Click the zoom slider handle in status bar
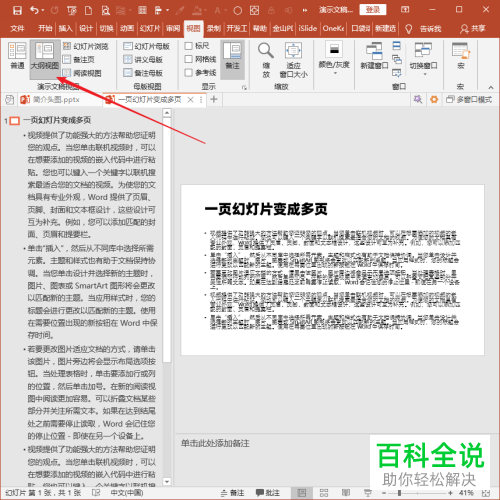This screenshot has height=500, width=500. [399, 493]
